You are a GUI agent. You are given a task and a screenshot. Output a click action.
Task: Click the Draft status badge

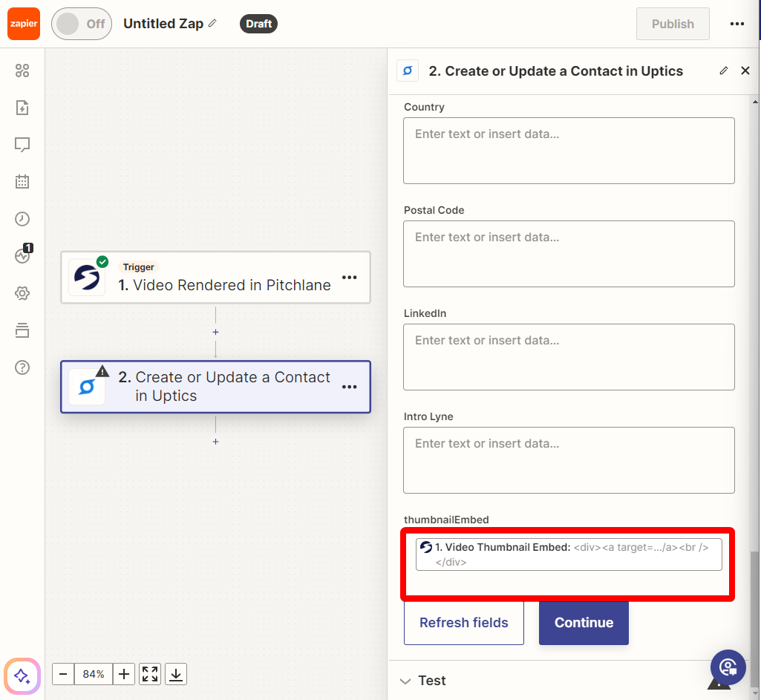pyautogui.click(x=258, y=24)
